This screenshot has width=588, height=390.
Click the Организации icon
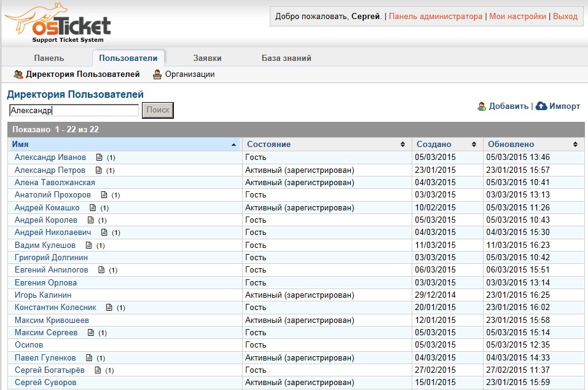157,74
